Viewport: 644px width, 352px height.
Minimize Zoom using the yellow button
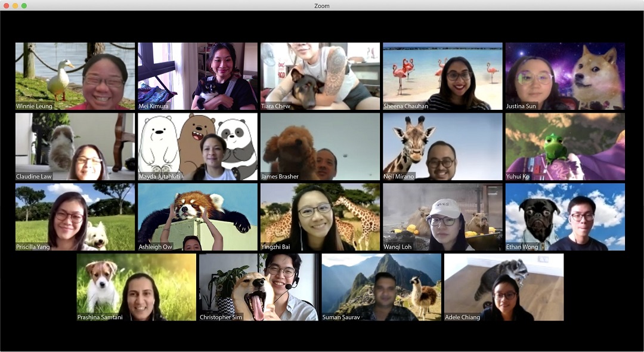coord(15,6)
